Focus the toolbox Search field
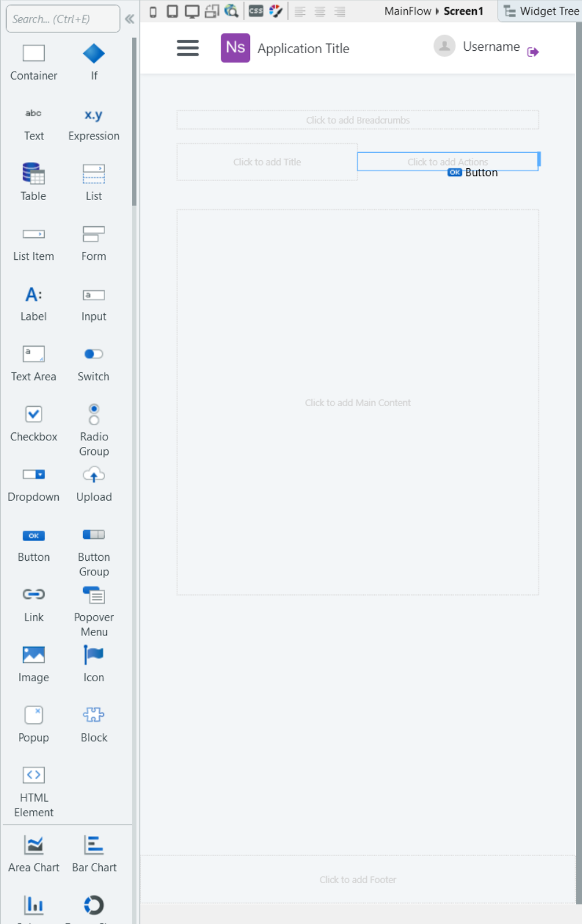This screenshot has height=924, width=582. 63,19
